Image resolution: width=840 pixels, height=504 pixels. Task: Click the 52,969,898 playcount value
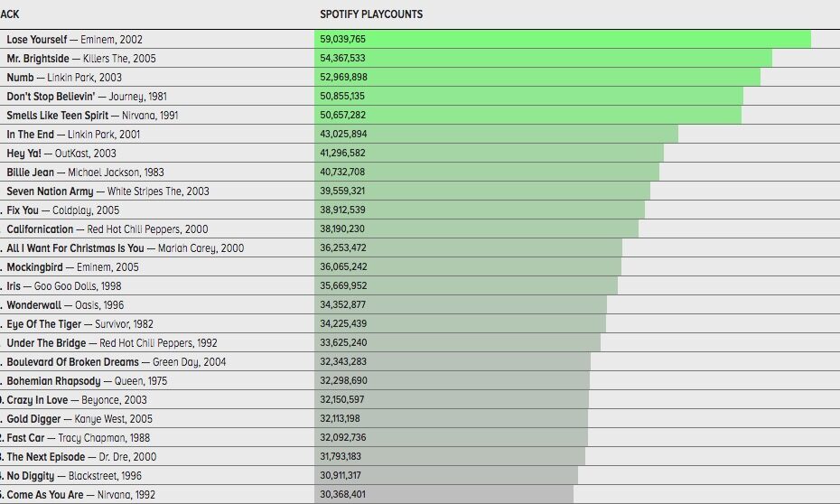pyautogui.click(x=344, y=77)
